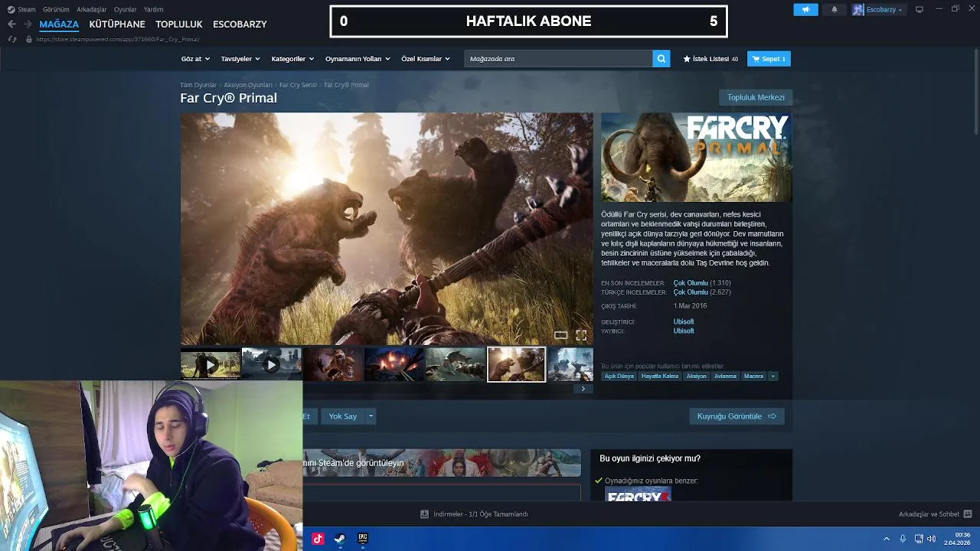The width and height of the screenshot is (980, 551).
Task: Click Kuyruğu Görüntüle button
Action: coord(737,416)
